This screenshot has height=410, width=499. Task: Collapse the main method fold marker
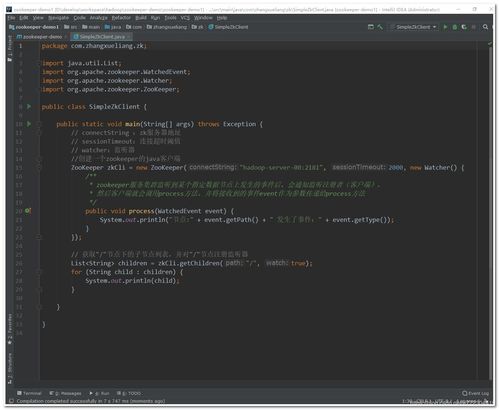tap(38, 124)
